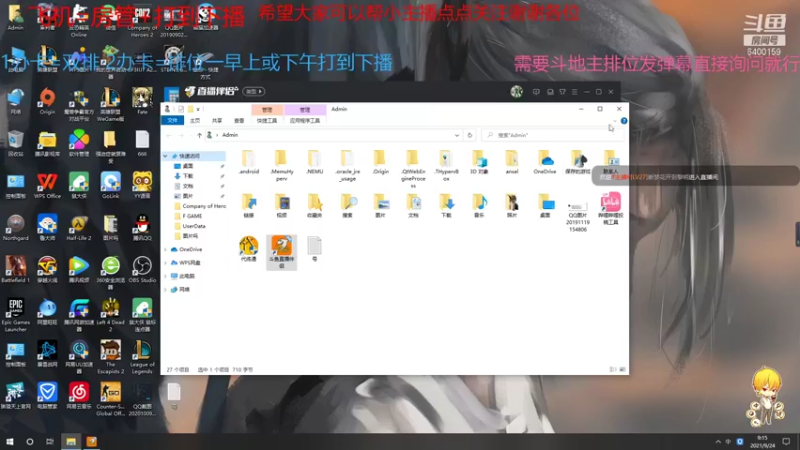The height and width of the screenshot is (450, 800).
Task: Switch to File Explorer in the taskbar
Action: [x=71, y=441]
